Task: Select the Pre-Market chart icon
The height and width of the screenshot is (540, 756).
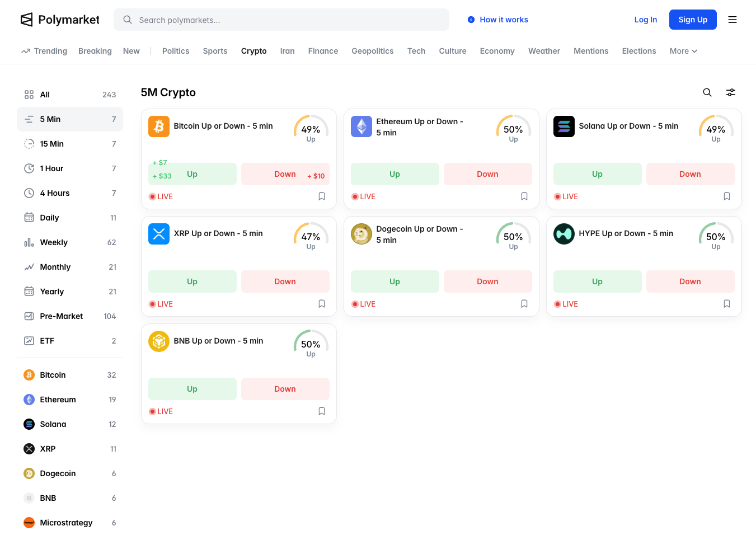Action: pos(29,316)
